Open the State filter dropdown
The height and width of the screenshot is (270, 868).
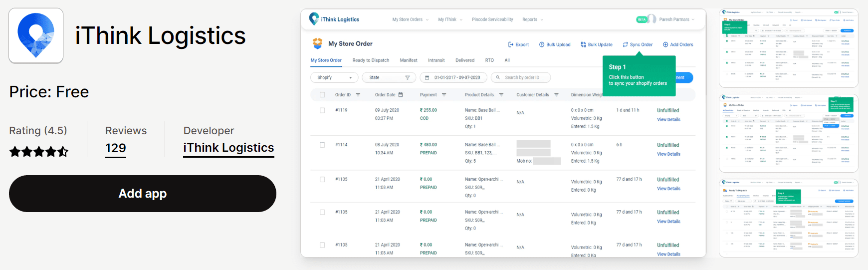389,77
